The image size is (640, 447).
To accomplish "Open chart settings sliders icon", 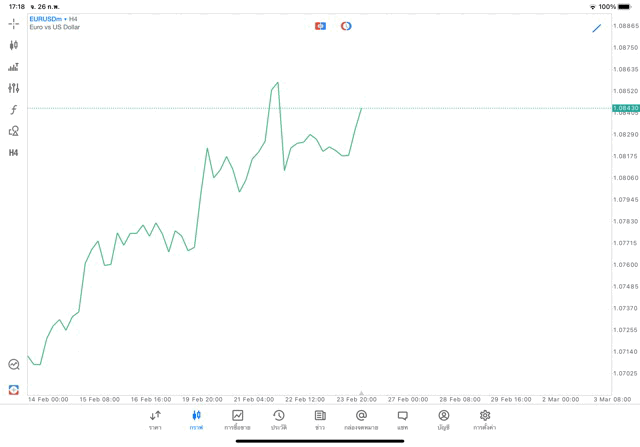I will click(x=13, y=88).
